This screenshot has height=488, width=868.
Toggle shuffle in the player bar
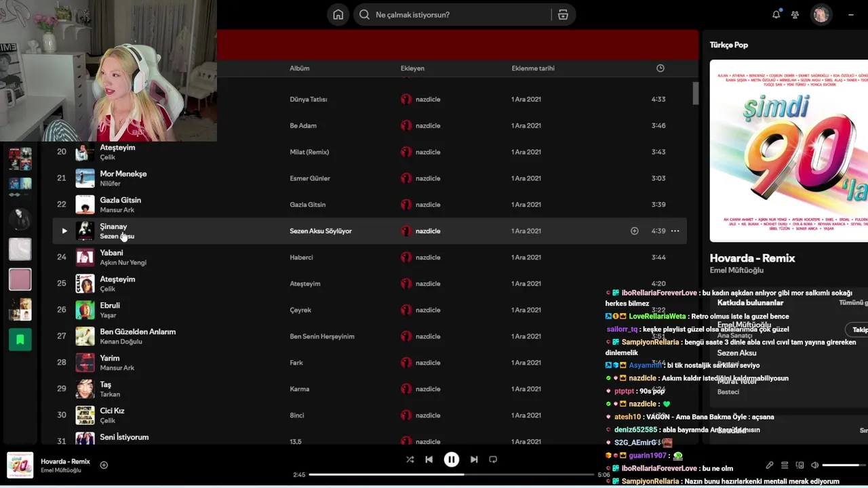(x=410, y=460)
